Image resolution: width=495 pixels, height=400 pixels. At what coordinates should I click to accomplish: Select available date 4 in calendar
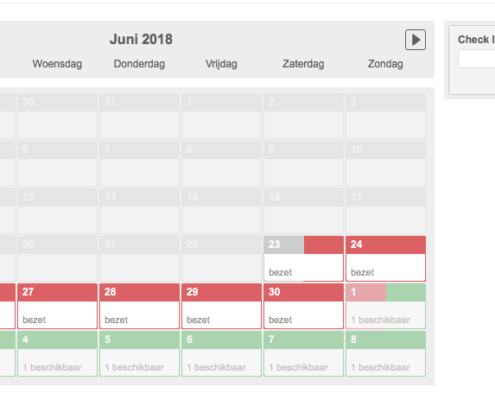[57, 354]
